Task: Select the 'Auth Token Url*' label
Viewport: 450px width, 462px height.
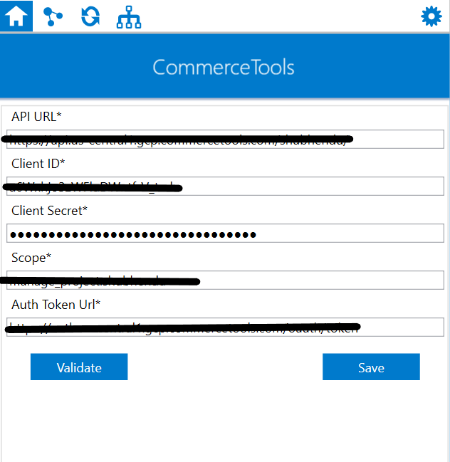Action: [x=56, y=305]
